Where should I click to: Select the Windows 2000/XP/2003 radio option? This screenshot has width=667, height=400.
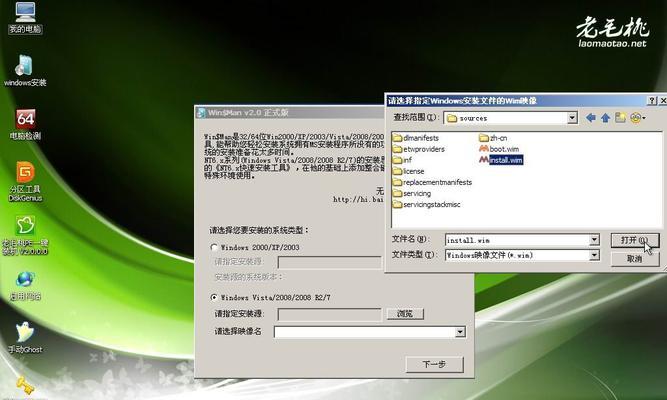[x=214, y=246]
